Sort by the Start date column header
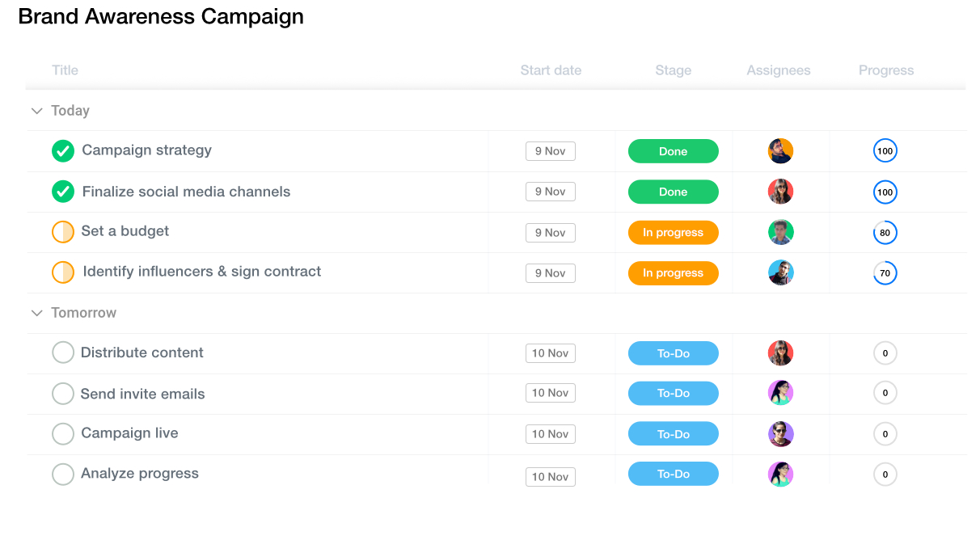The width and height of the screenshot is (980, 557). tap(551, 70)
